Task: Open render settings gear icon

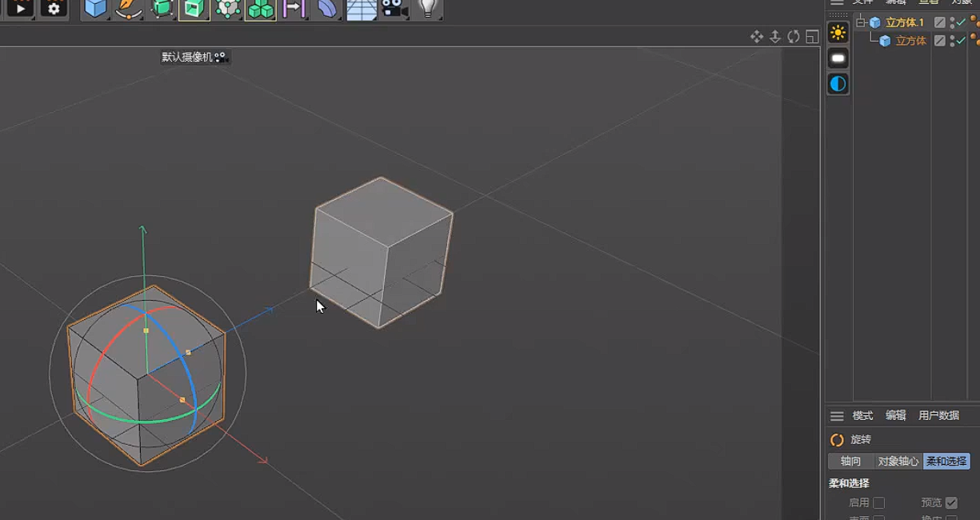Action: [54, 9]
